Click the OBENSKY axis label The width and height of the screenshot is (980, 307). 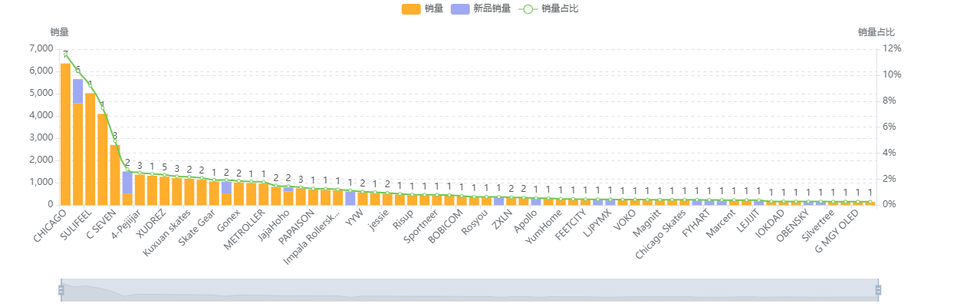tap(793, 225)
